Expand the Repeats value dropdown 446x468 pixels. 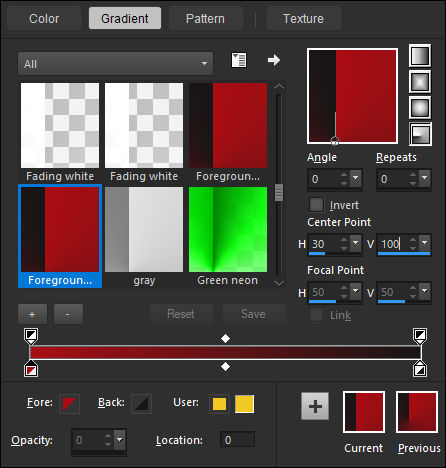(x=424, y=178)
